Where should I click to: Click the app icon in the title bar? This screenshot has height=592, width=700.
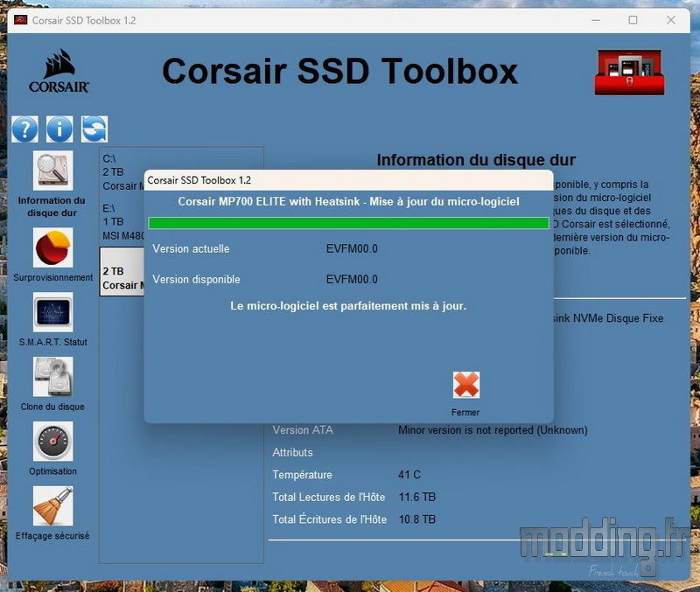pyautogui.click(x=20, y=20)
